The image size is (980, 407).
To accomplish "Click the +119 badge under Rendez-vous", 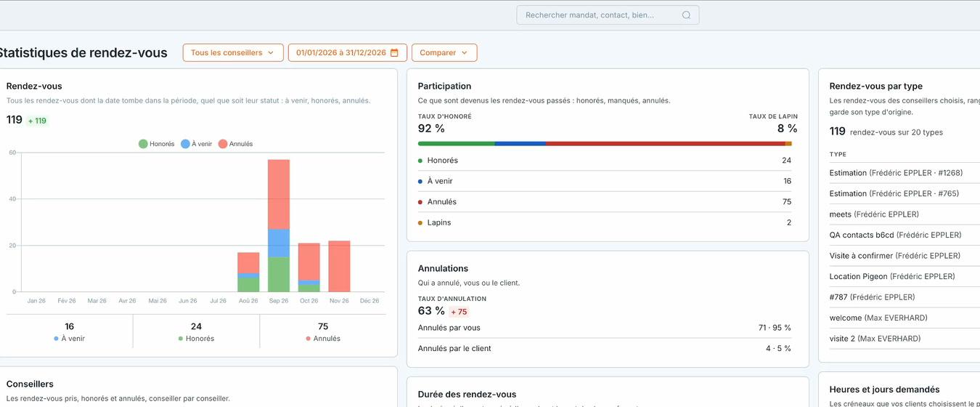I will click(36, 121).
